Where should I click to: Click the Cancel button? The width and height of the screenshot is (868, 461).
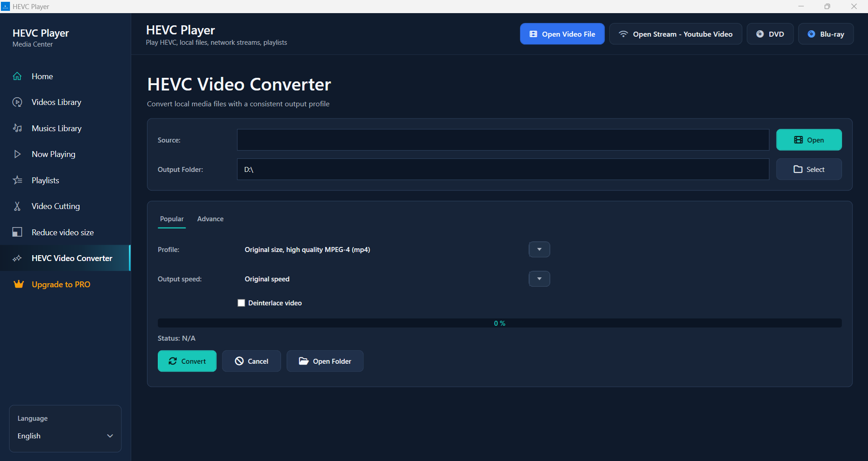[x=251, y=361]
